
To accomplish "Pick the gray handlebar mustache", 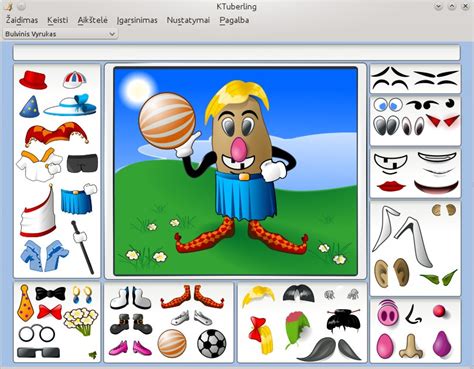I will [329, 349].
